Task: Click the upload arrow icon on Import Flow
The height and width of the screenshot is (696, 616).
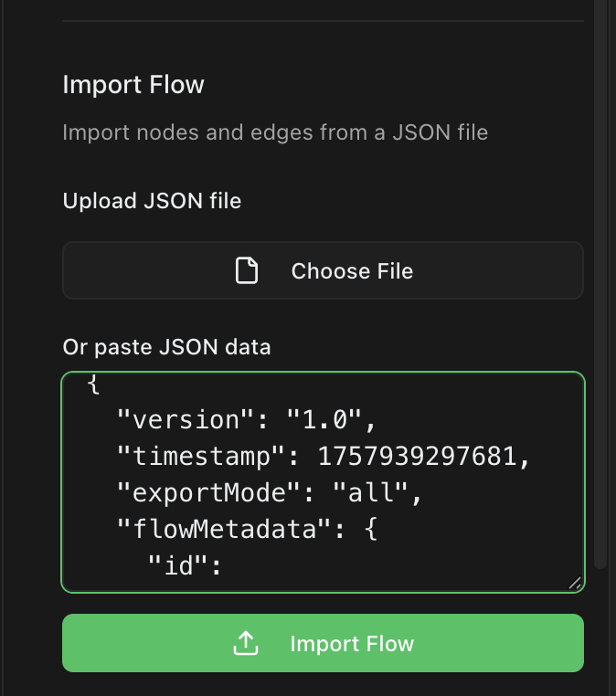Action: click(245, 644)
